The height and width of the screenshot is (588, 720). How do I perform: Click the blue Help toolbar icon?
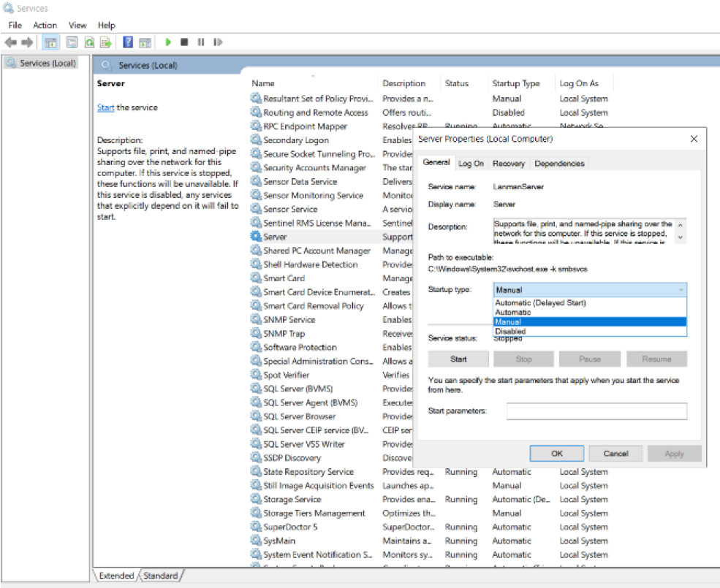click(x=128, y=42)
